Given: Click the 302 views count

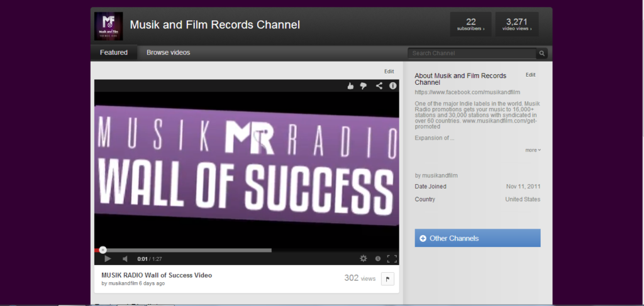Looking at the screenshot, I should [x=360, y=278].
